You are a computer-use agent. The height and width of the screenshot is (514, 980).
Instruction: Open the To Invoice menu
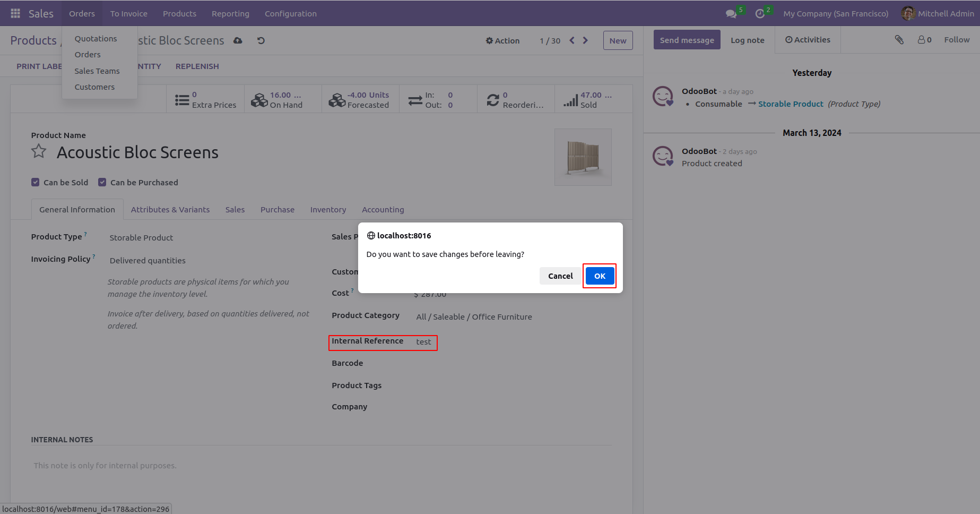click(129, 13)
